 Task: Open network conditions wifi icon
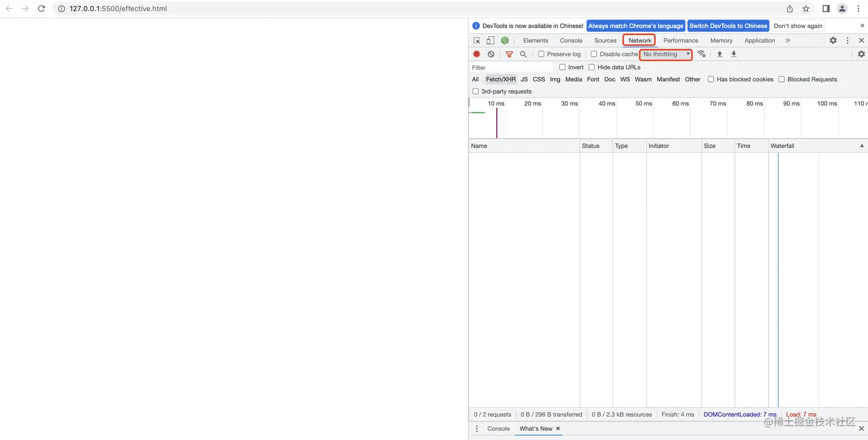coord(702,54)
